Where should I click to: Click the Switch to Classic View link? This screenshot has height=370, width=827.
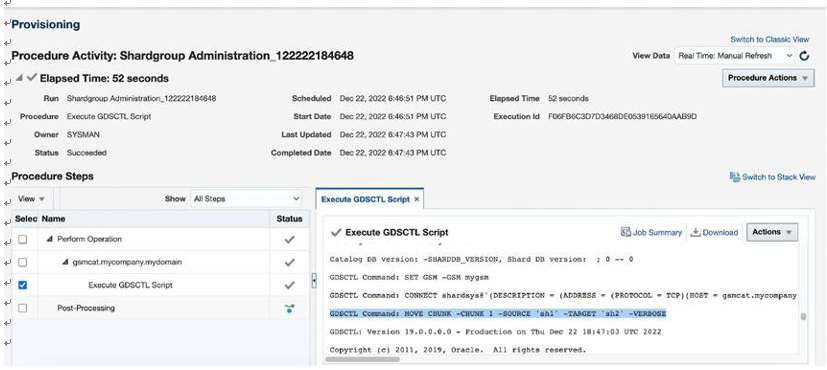point(770,40)
